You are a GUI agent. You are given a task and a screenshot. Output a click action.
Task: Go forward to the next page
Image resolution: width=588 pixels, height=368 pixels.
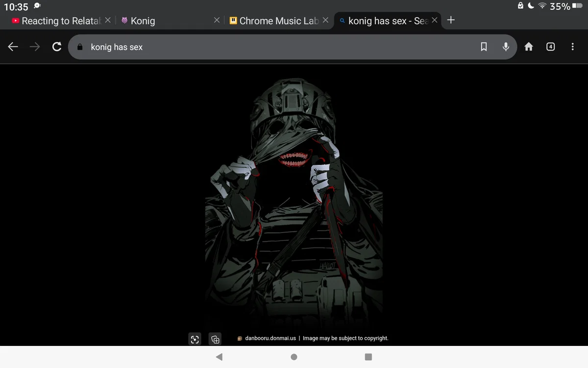(35, 47)
